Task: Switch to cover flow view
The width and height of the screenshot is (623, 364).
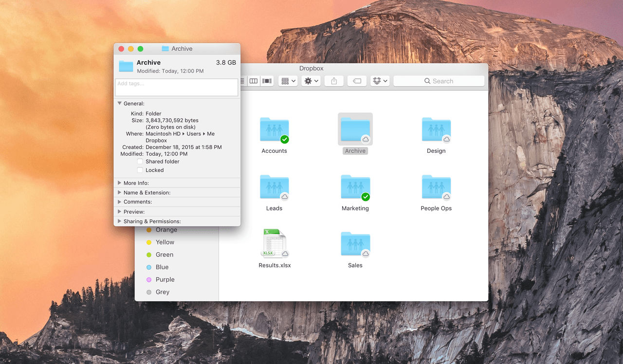Action: point(267,81)
